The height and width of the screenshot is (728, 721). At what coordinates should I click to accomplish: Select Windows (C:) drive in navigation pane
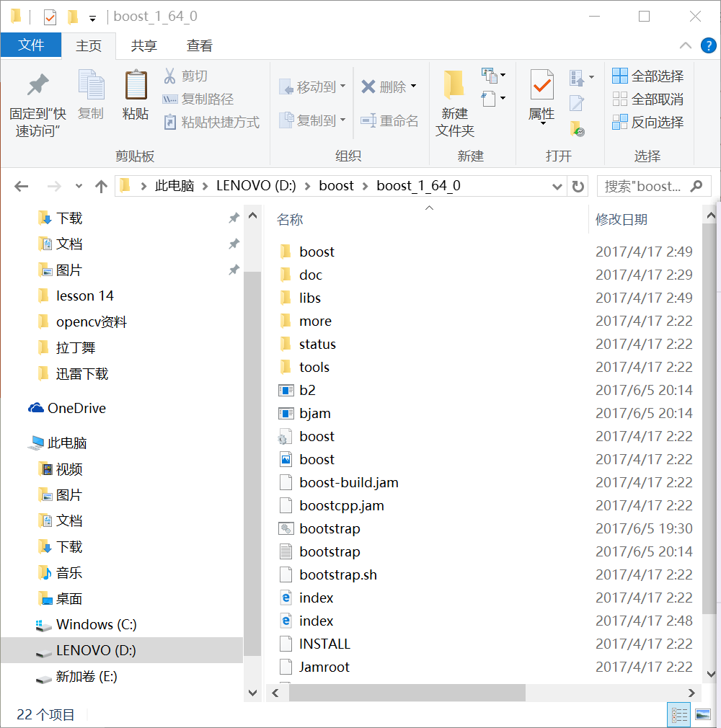87,624
